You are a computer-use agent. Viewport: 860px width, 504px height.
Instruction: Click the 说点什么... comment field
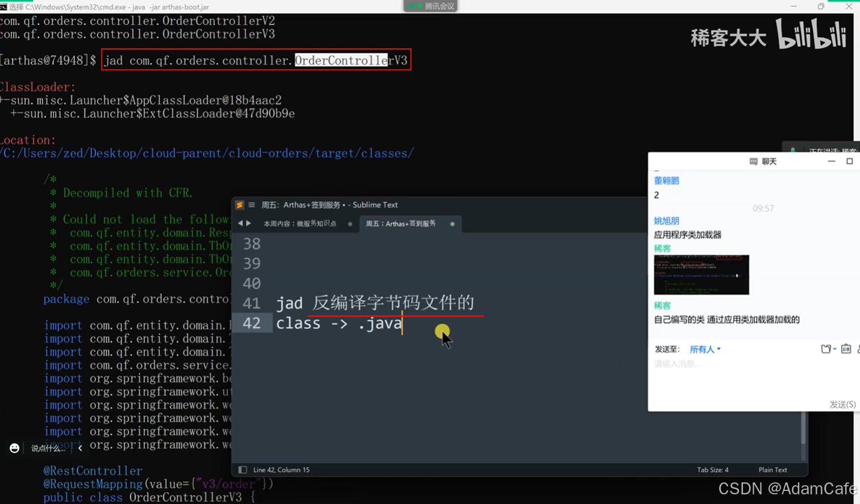click(x=48, y=448)
